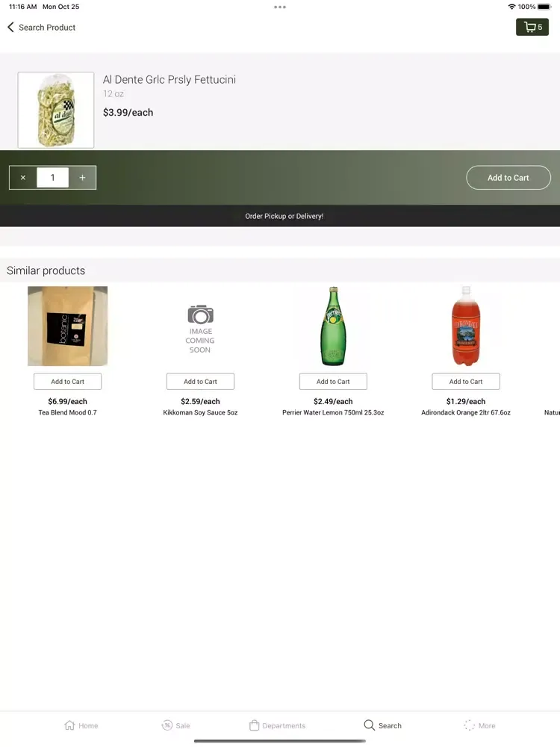
Task: Click Kikkoman Soy Sauce 5oz label
Action: point(200,412)
